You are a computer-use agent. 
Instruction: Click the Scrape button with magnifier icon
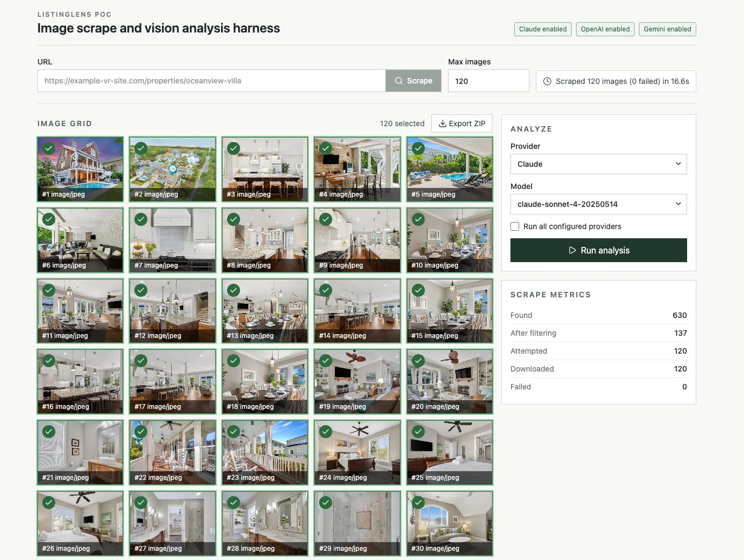pos(413,81)
